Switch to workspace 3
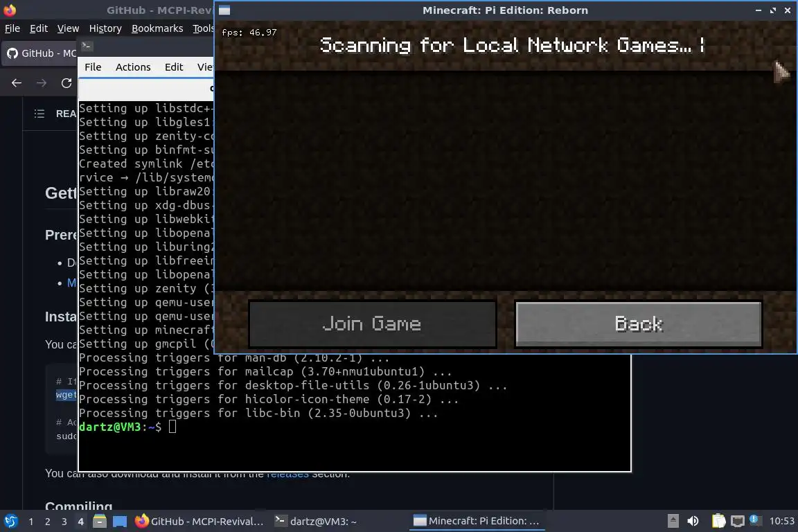Image resolution: width=798 pixels, height=532 pixels. point(64,522)
